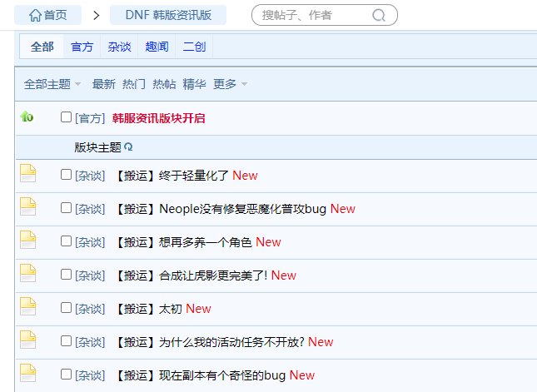Click thread icon for 为什么我的活动任务不开放
The image size is (537, 392).
(x=27, y=340)
